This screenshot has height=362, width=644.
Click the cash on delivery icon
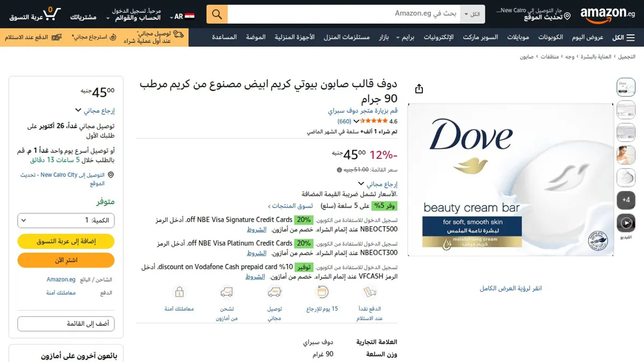(370, 292)
